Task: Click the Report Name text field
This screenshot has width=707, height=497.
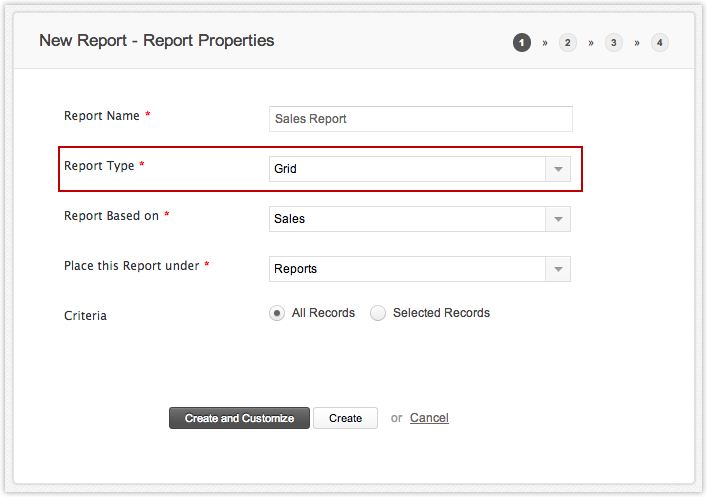Action: point(421,119)
